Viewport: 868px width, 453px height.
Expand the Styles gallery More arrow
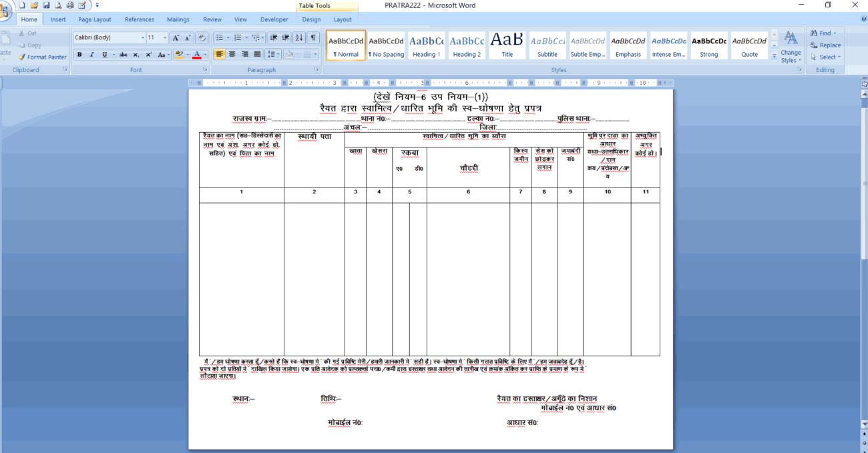pyautogui.click(x=775, y=56)
